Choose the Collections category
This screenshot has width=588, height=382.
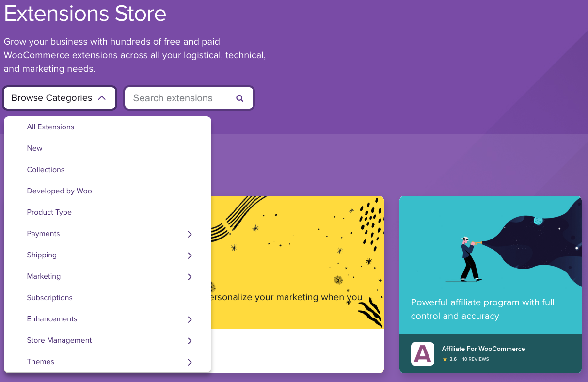[46, 170]
